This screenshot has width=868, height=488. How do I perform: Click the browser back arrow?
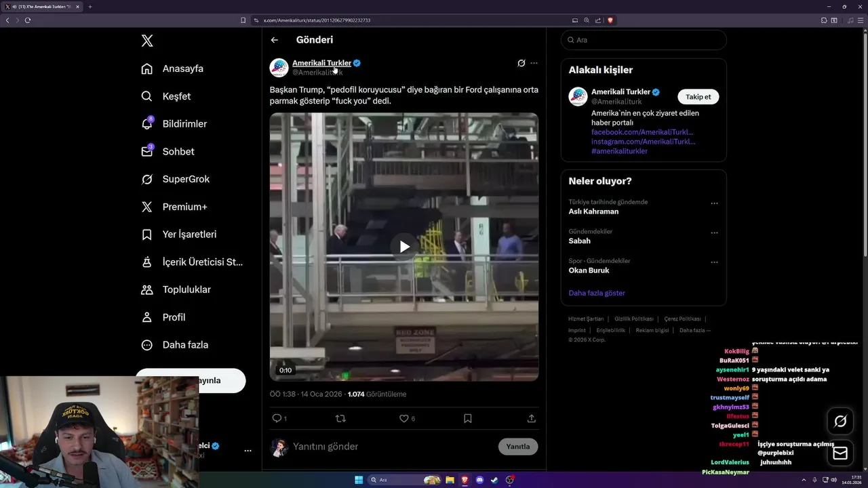[x=7, y=20]
